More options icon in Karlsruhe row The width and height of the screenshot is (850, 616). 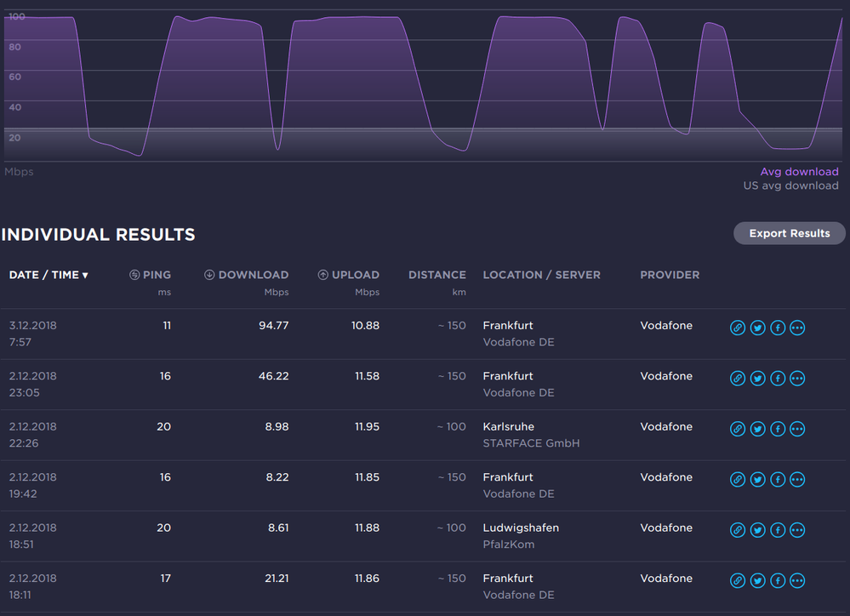tap(797, 428)
